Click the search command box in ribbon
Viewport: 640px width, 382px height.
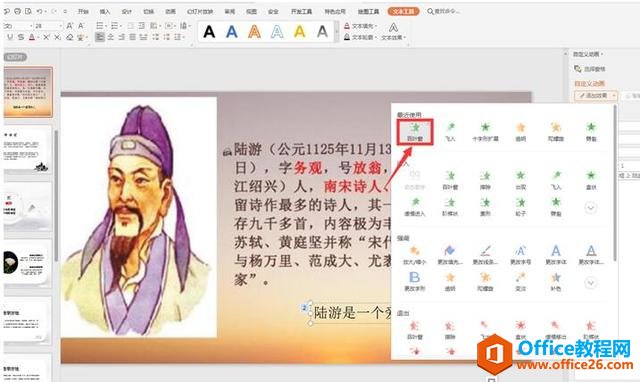pos(444,11)
